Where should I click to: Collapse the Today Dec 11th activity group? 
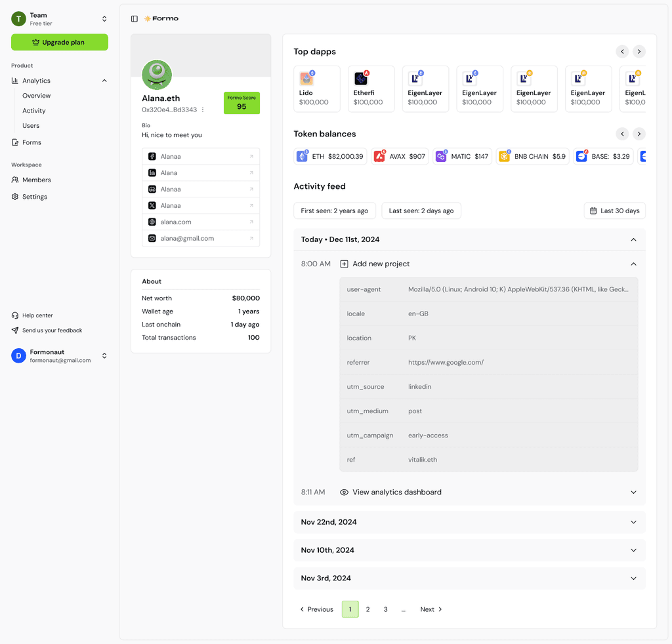pyautogui.click(x=633, y=239)
